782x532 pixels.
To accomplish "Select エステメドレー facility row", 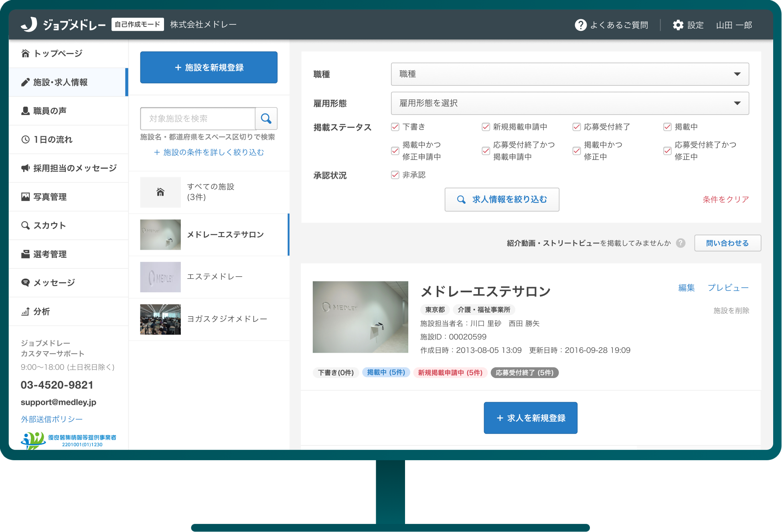I will 209,277.
